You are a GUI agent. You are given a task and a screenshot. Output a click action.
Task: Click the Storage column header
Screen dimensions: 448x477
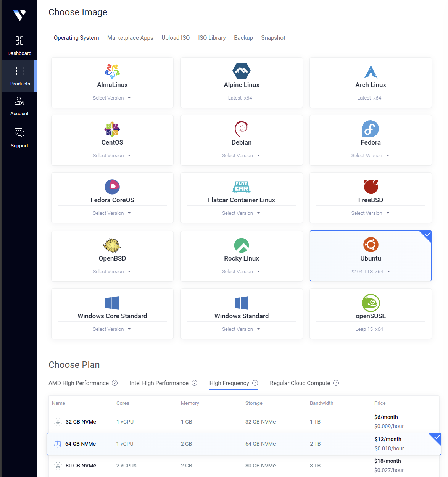point(254,403)
